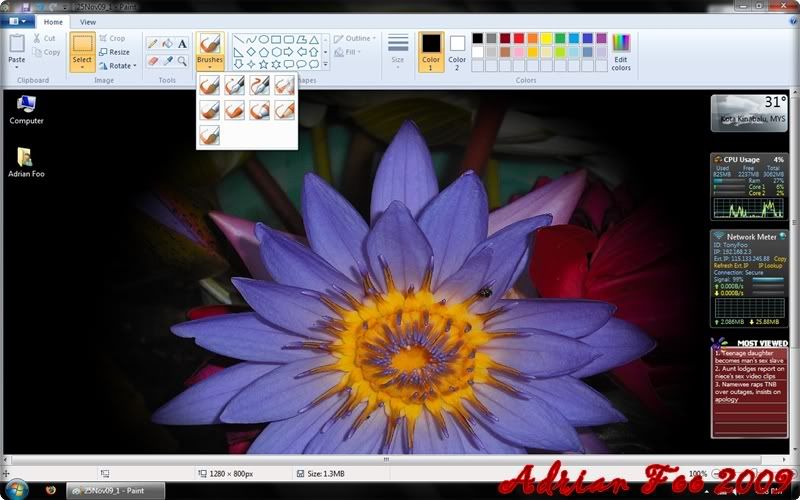
Task: Open the Edit colors dialog
Action: tap(621, 52)
